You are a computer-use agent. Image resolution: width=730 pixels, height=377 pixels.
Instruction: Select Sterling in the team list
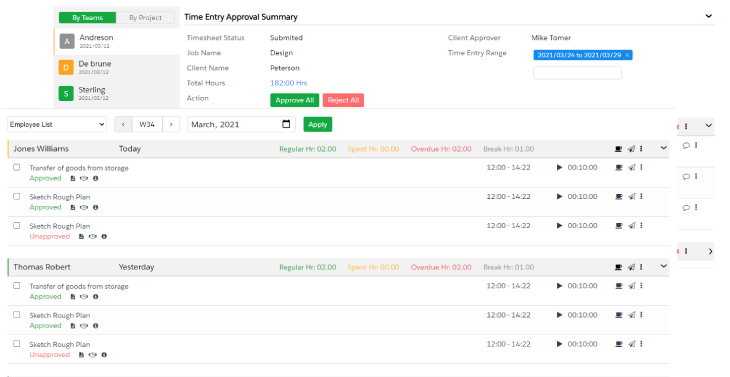117,94
